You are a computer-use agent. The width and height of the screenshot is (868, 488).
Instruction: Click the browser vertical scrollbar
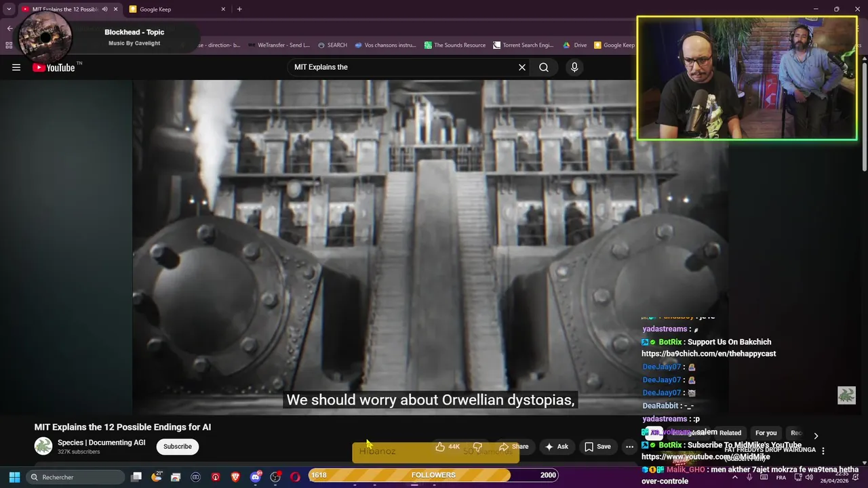[865, 115]
